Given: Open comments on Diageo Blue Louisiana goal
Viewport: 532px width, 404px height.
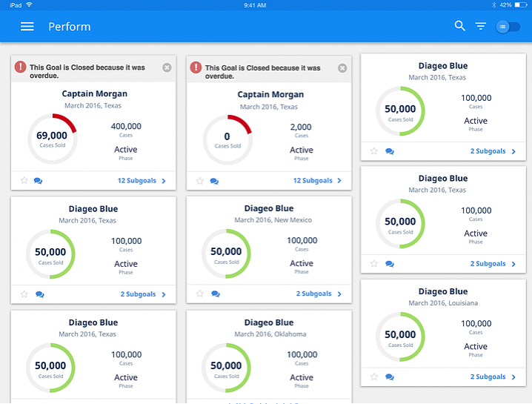Looking at the screenshot, I should tap(390, 377).
